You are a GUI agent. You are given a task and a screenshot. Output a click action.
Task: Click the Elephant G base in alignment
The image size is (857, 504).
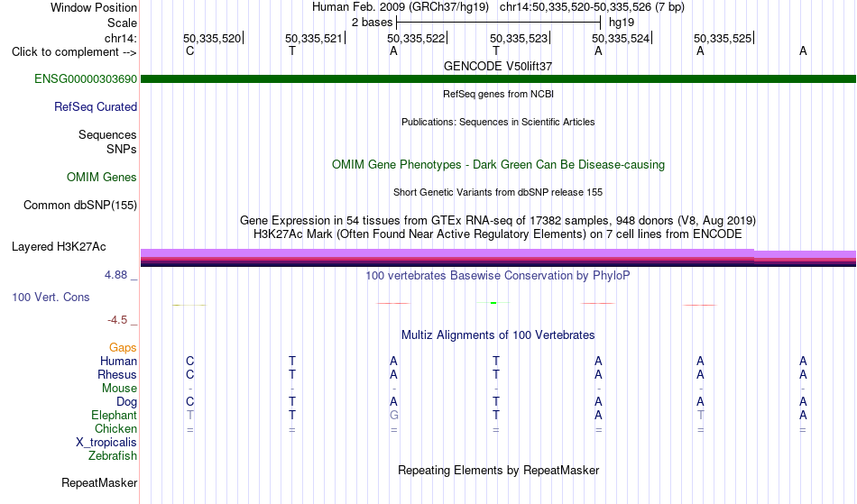pyautogui.click(x=393, y=416)
